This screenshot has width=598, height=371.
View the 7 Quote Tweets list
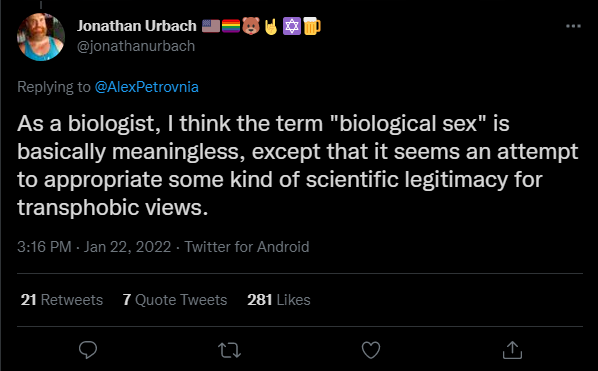[x=175, y=300]
